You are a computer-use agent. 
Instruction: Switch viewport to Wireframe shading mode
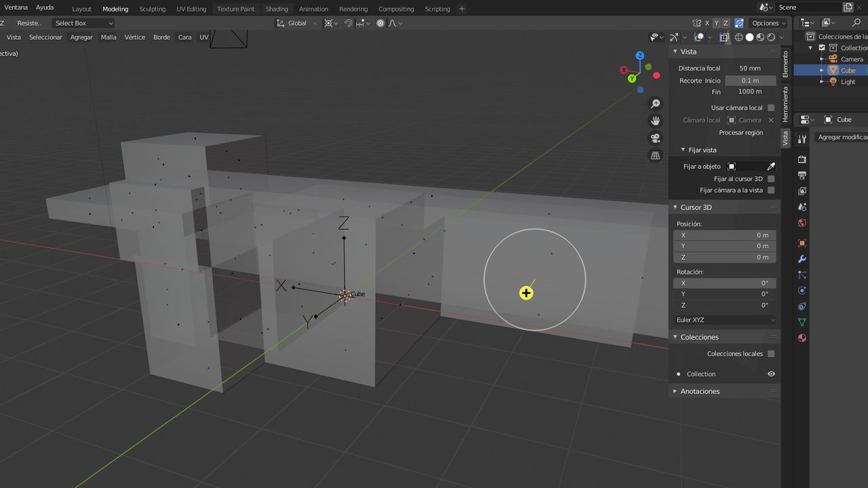pyautogui.click(x=739, y=37)
